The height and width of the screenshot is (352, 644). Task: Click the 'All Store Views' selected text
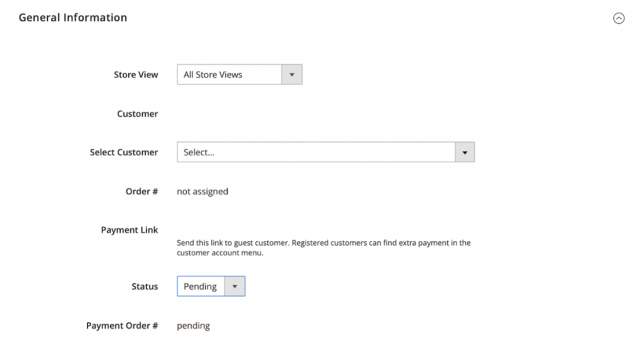[213, 75]
